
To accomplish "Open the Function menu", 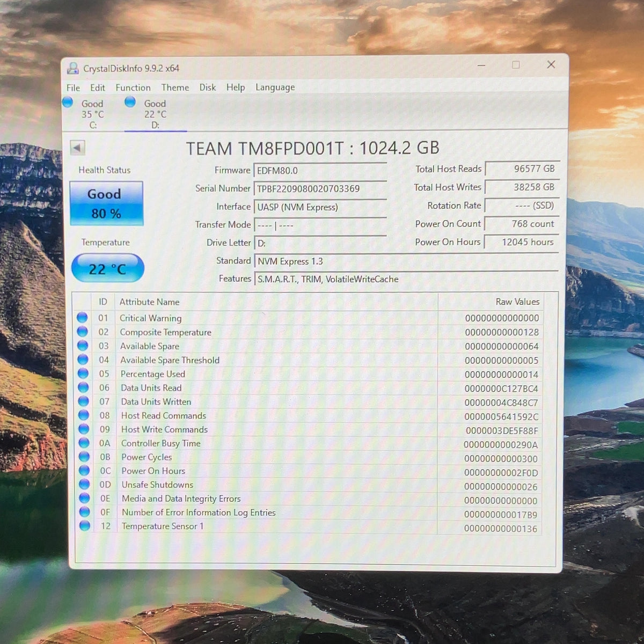I will 133,87.
